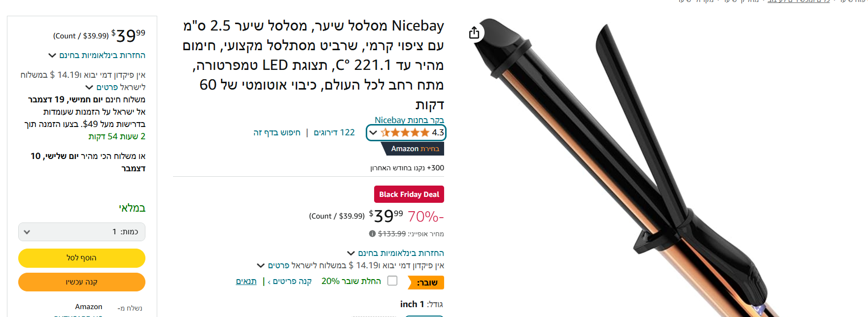The height and width of the screenshot is (317, 868).
Task: Open the 122 ratings link
Action: click(x=334, y=132)
